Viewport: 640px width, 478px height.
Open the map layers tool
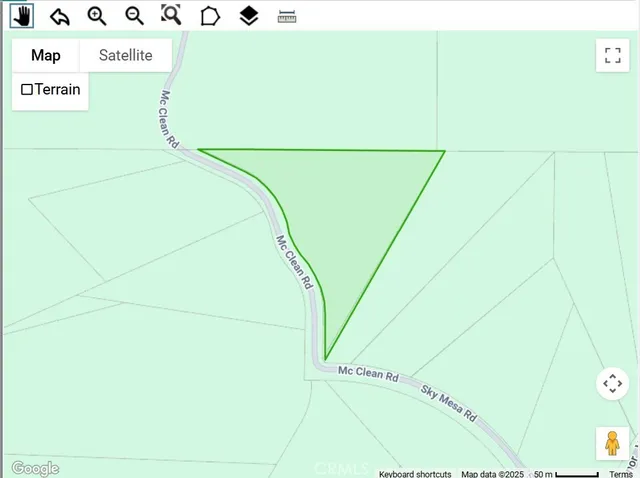click(x=249, y=15)
